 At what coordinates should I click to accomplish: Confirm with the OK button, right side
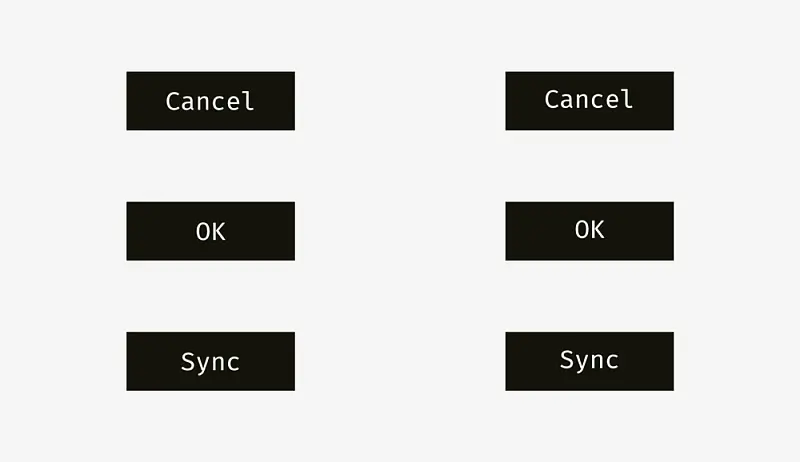click(589, 231)
